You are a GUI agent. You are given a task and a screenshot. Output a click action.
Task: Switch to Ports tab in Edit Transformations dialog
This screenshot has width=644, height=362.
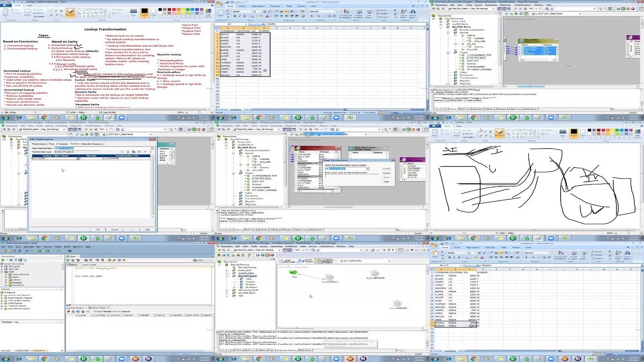52,144
